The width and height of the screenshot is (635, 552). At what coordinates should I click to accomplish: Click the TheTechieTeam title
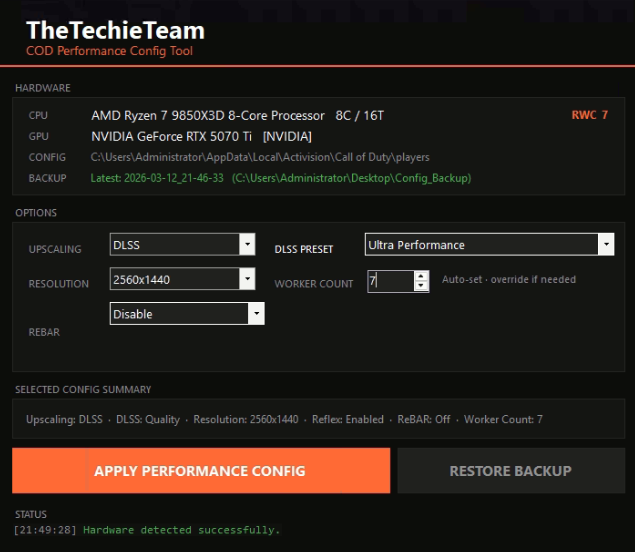(x=115, y=30)
